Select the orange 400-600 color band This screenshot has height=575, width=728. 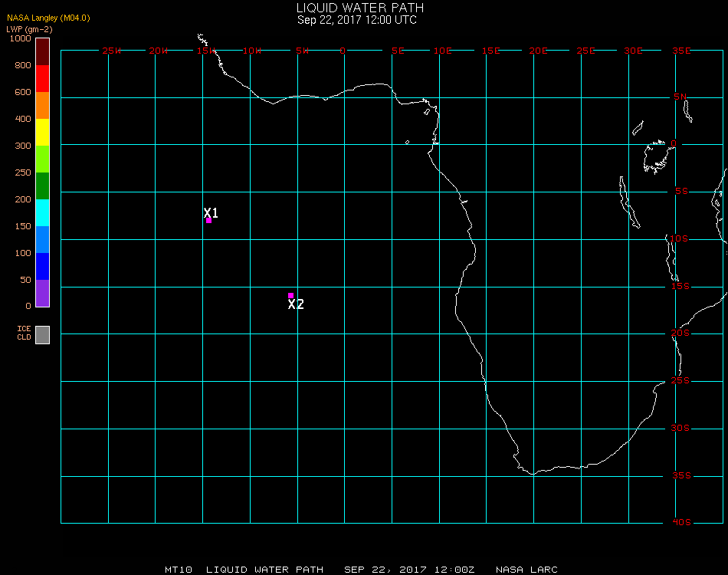(43, 106)
